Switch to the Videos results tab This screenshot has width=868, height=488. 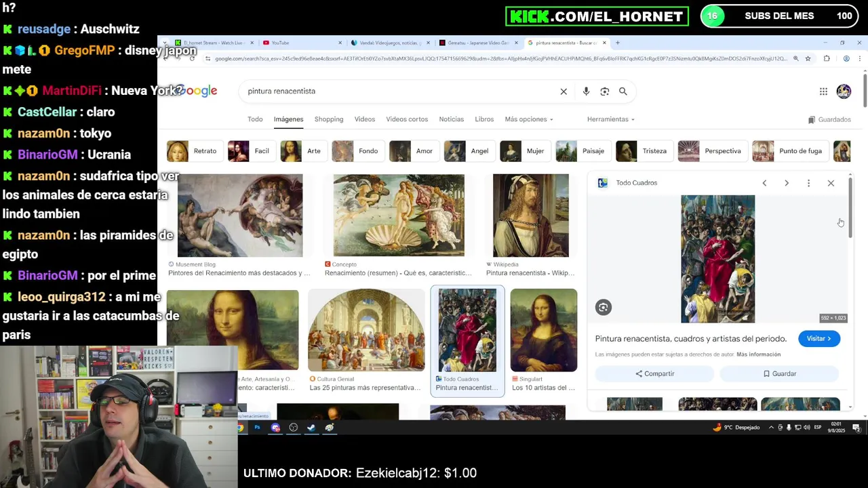(365, 119)
